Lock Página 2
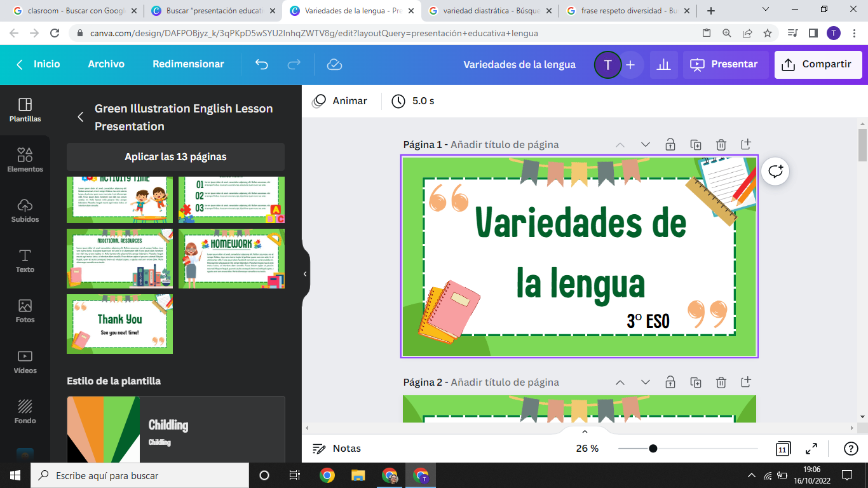Screen dimensions: 868x488 pos(670,382)
